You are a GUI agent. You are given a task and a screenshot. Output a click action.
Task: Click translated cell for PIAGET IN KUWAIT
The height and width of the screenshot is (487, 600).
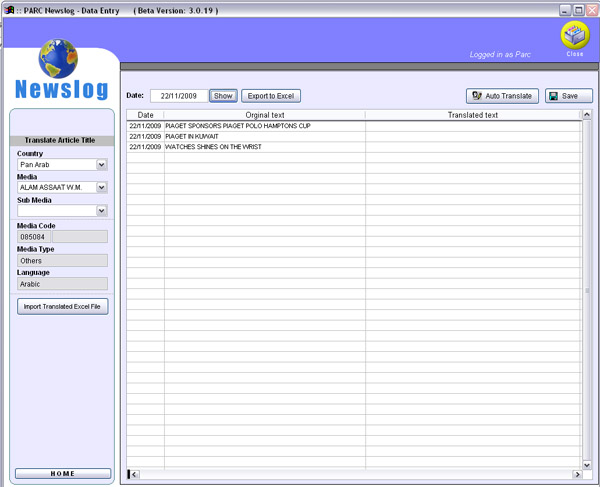[x=473, y=136]
